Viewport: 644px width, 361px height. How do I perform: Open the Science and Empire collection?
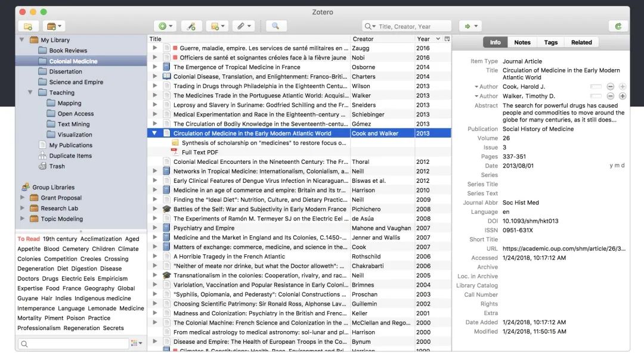pos(76,82)
